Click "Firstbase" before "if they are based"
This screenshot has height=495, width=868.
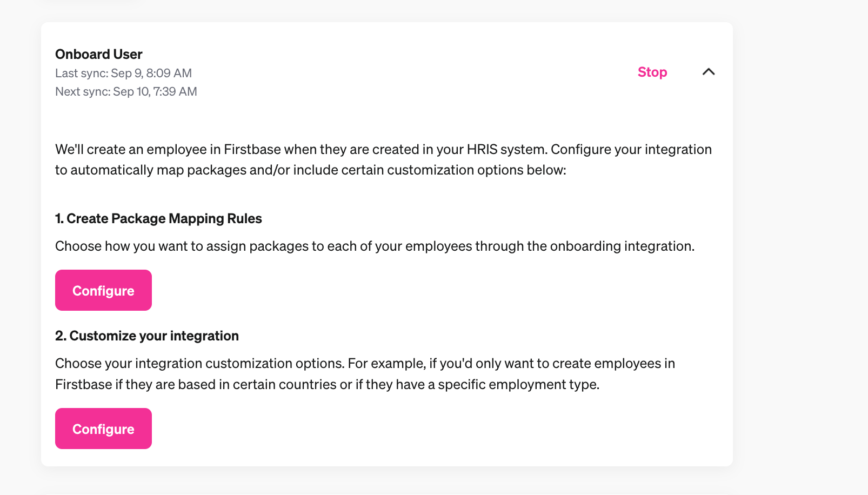pyautogui.click(x=83, y=385)
